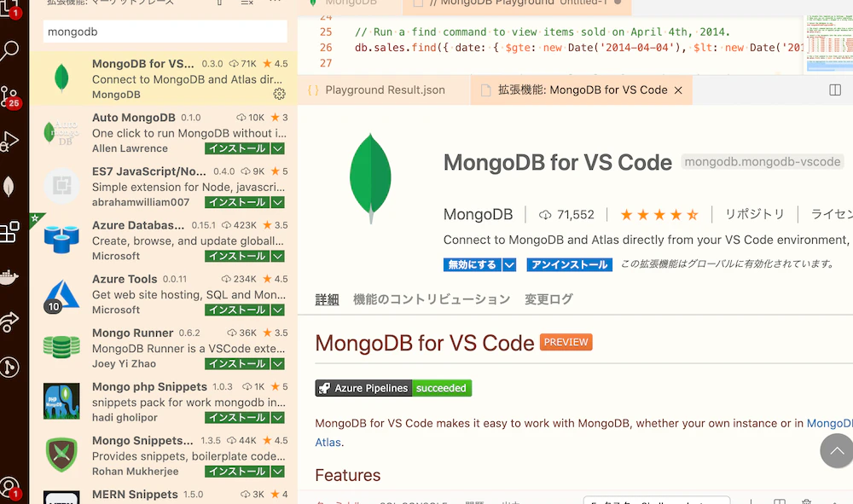Viewport: 853px width, 504px height.
Task: Install the Mongo Runner extension
Action: (x=237, y=364)
